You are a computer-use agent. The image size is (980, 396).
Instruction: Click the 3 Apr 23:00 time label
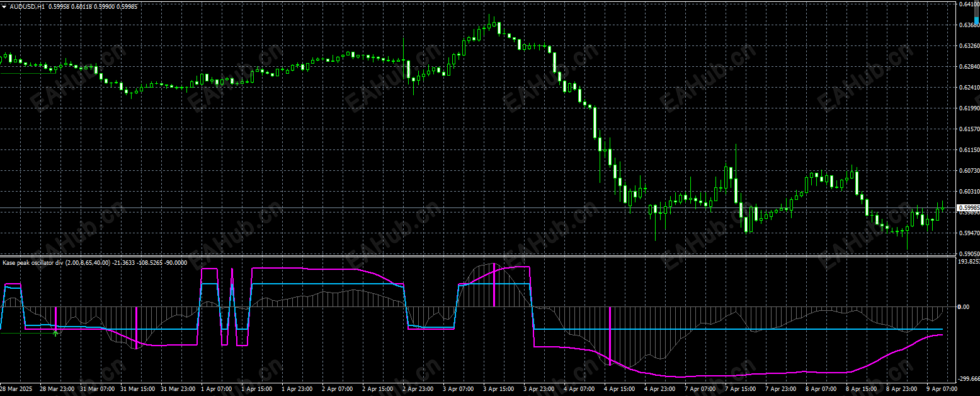click(x=539, y=389)
